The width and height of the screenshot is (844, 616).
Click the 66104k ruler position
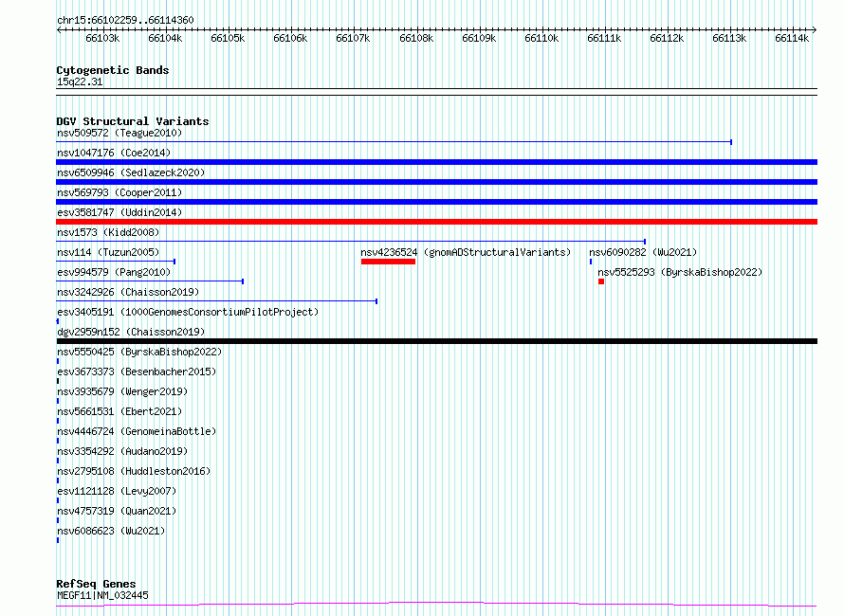click(165, 38)
